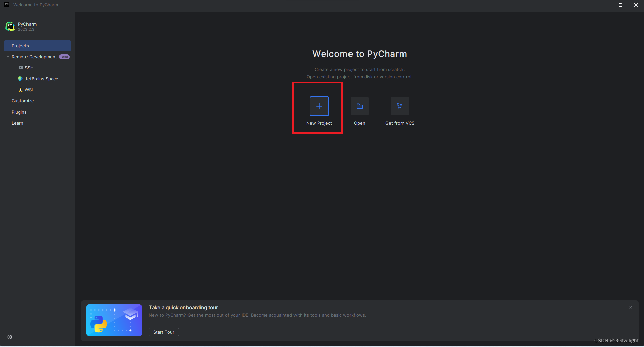The height and width of the screenshot is (347, 644).
Task: Maximize the PyCharm welcome window
Action: pyautogui.click(x=620, y=5)
